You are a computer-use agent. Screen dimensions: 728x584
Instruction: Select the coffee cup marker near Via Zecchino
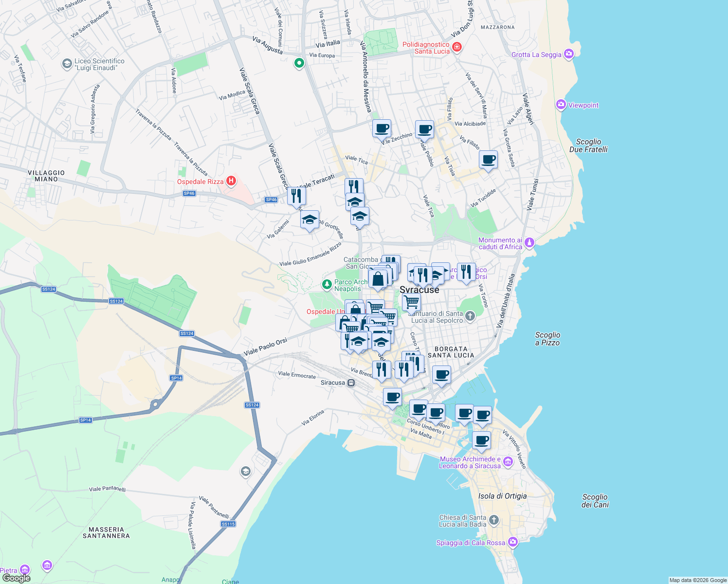(382, 128)
